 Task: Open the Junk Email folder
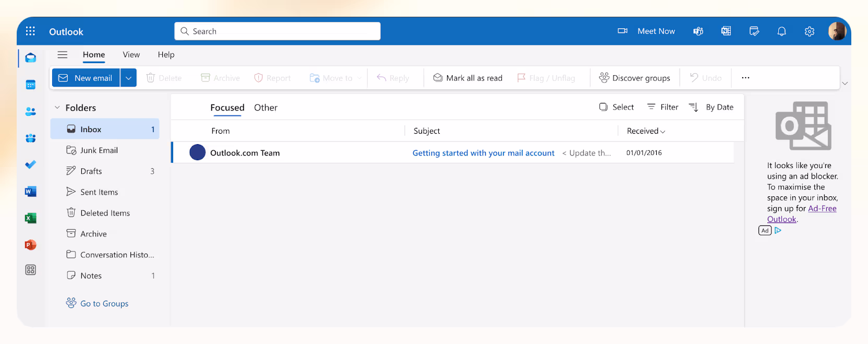[x=105, y=150]
